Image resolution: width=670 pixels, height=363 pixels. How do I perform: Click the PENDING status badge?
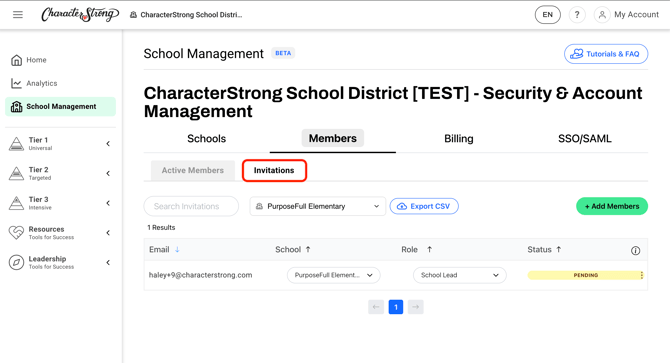[x=585, y=275]
